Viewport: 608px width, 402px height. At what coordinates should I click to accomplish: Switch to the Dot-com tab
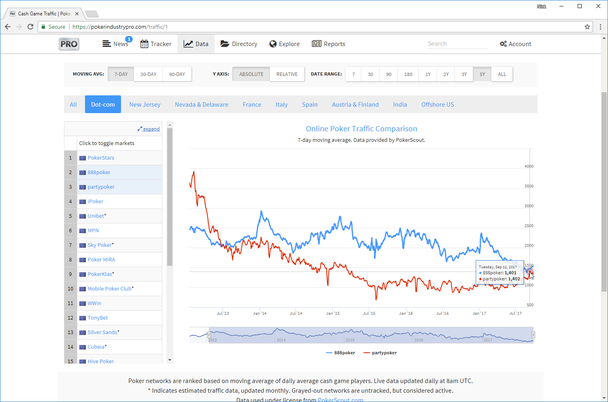click(103, 104)
